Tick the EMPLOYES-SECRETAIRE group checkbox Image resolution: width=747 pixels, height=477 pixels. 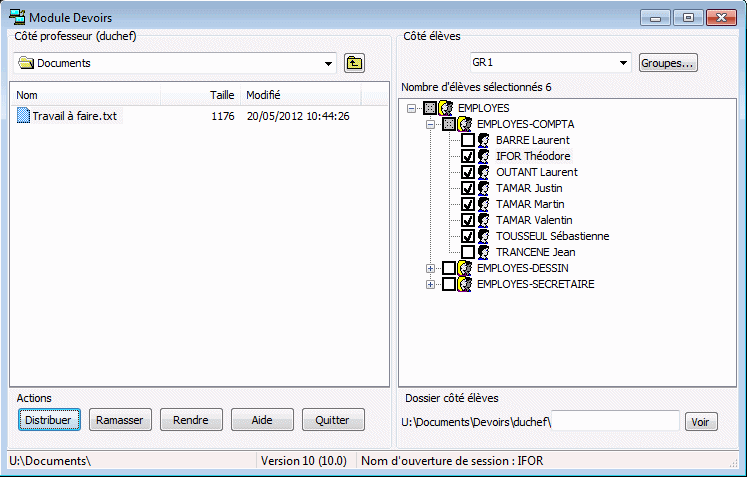pyautogui.click(x=449, y=284)
